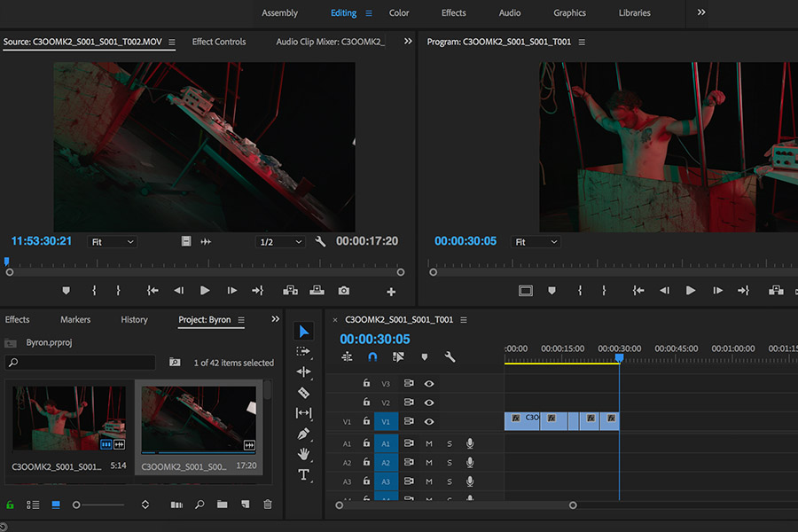Switch to the Color workspace tab
The height and width of the screenshot is (532, 798).
coord(399,13)
